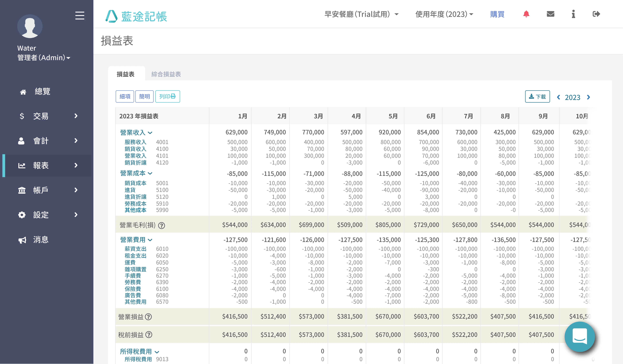623x364 pixels.
Task: Open 營業收入 4101 account link
Action: click(136, 156)
